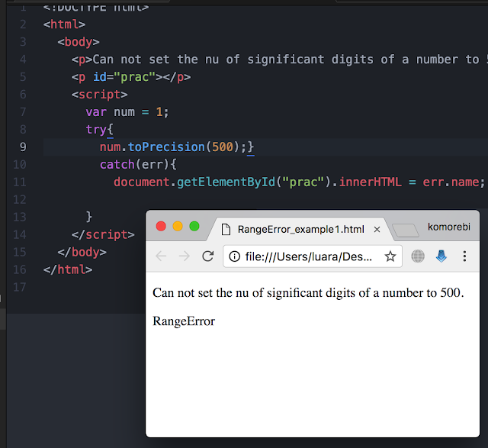
Task: Click line number 17 in gutter
Action: [20, 287]
